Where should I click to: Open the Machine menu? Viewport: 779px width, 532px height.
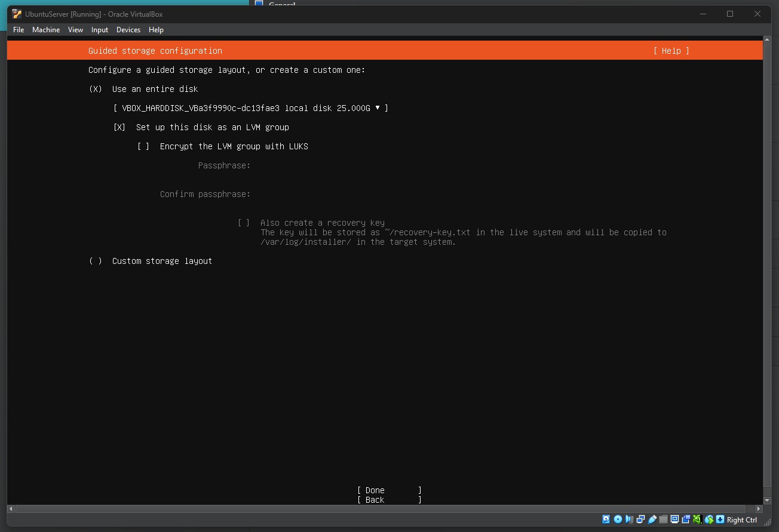coord(45,29)
